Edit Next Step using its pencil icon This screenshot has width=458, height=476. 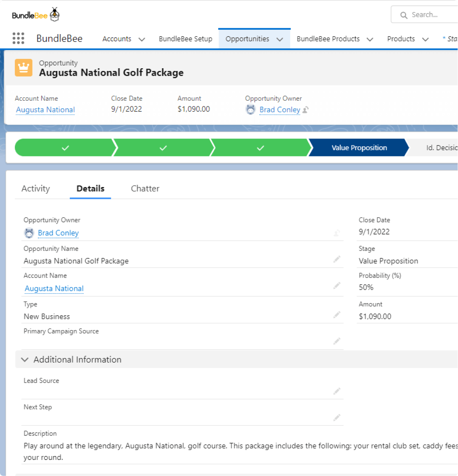click(337, 418)
